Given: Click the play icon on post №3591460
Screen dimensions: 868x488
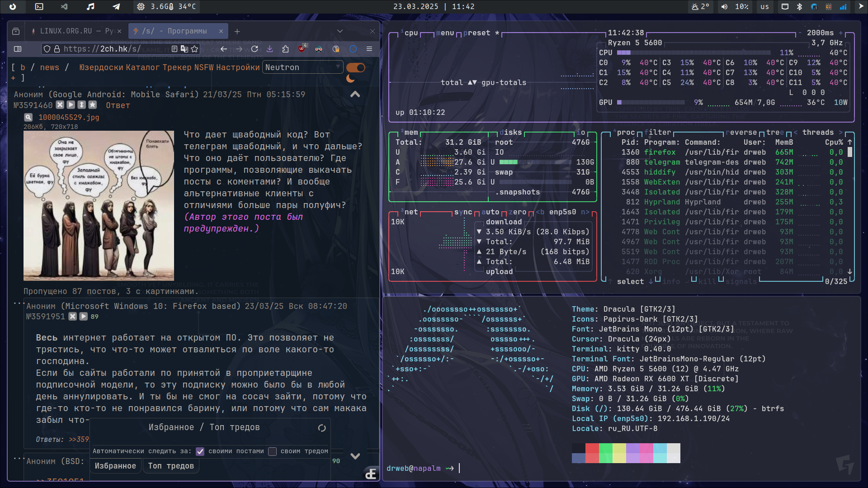Looking at the screenshot, I should pyautogui.click(x=71, y=105).
